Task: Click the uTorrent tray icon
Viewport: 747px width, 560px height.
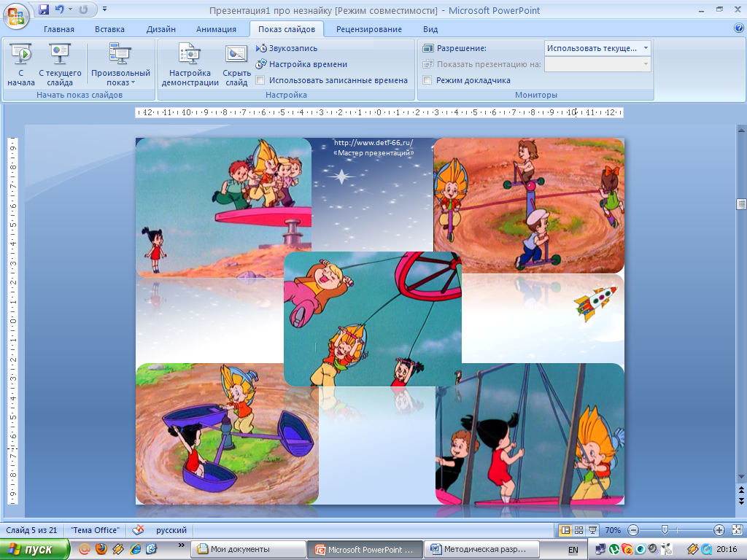Action: 614,550
